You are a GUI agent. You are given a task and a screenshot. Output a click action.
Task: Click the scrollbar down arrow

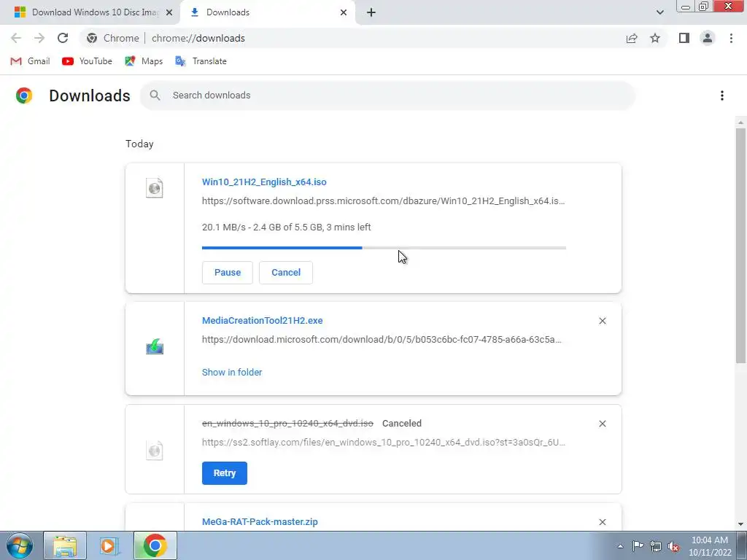(740, 524)
